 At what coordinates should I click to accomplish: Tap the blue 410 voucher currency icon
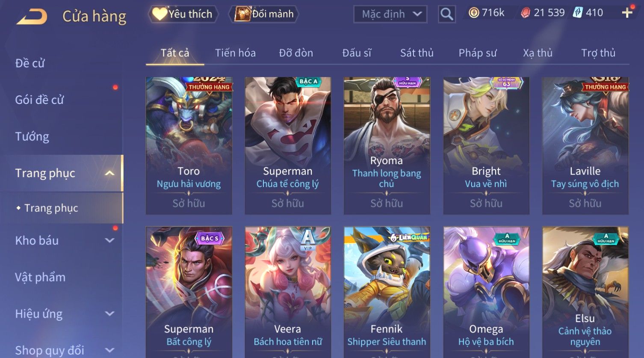pyautogui.click(x=578, y=12)
